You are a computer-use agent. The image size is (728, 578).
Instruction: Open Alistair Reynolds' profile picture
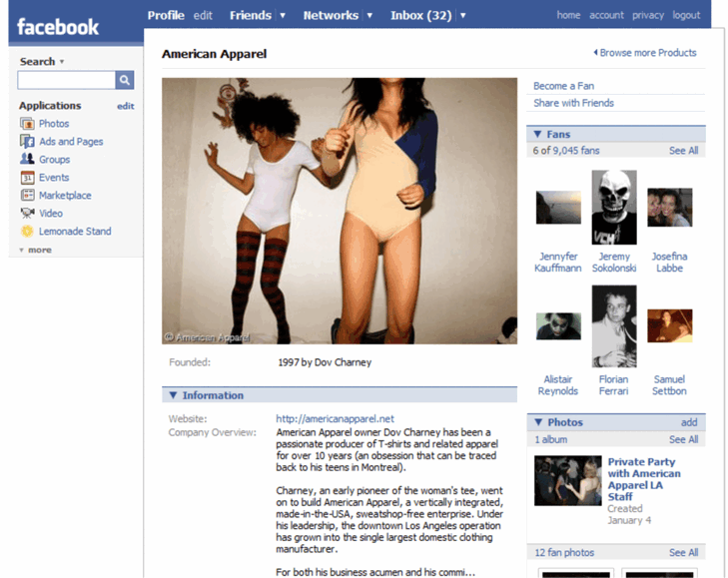[x=558, y=325]
